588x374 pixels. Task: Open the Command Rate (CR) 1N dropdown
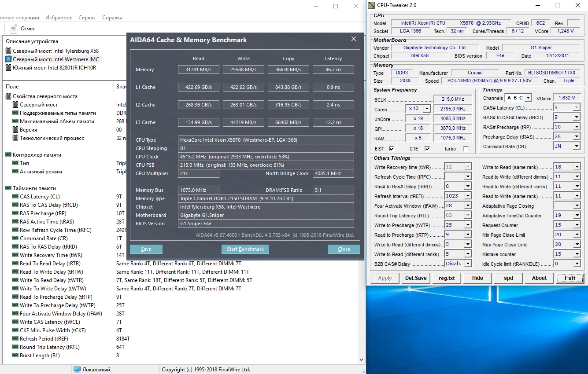(x=576, y=146)
